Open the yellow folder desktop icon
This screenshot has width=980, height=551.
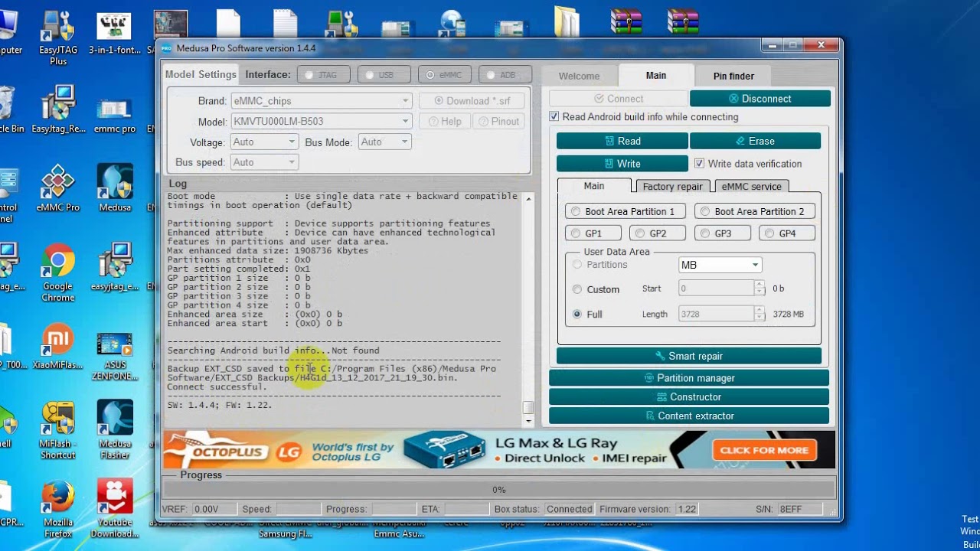coord(566,21)
